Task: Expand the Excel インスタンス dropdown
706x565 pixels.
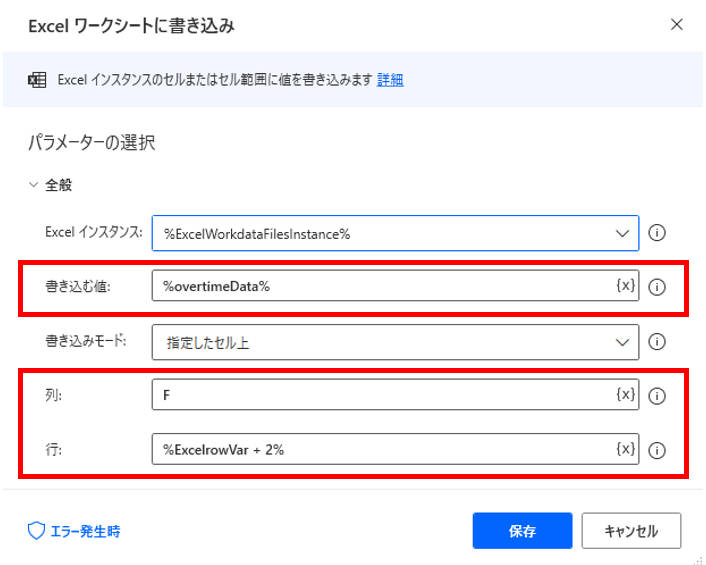Action: [x=622, y=233]
